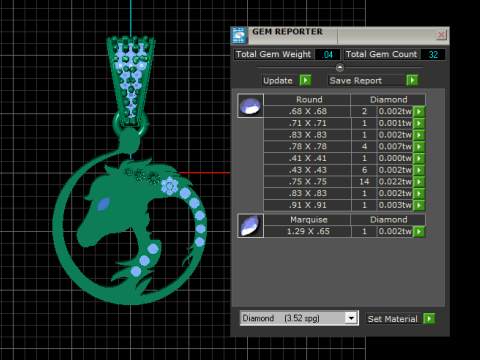Click green arrow for the .71 X .71 row
This screenshot has height=360, width=480.
(x=419, y=123)
